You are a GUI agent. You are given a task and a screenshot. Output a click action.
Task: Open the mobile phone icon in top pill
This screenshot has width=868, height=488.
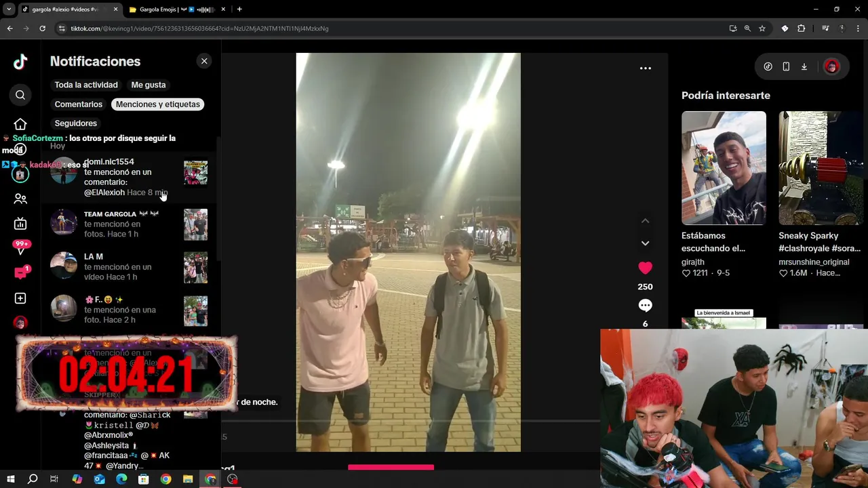tap(786, 66)
